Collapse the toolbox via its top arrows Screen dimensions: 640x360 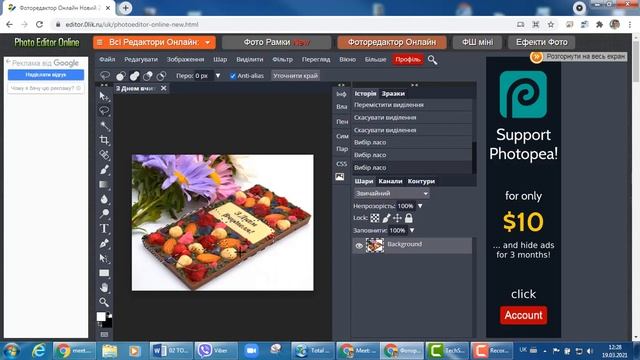[x=104, y=85]
